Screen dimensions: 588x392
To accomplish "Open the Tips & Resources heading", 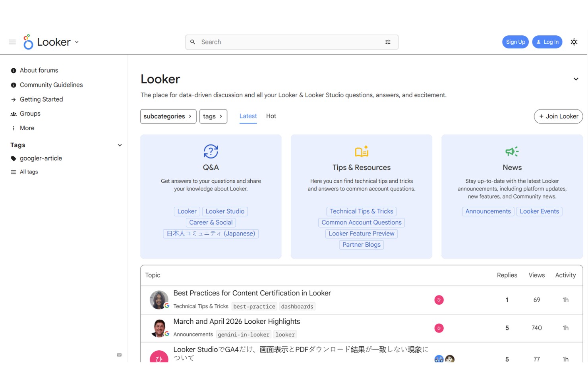I will [x=362, y=168].
